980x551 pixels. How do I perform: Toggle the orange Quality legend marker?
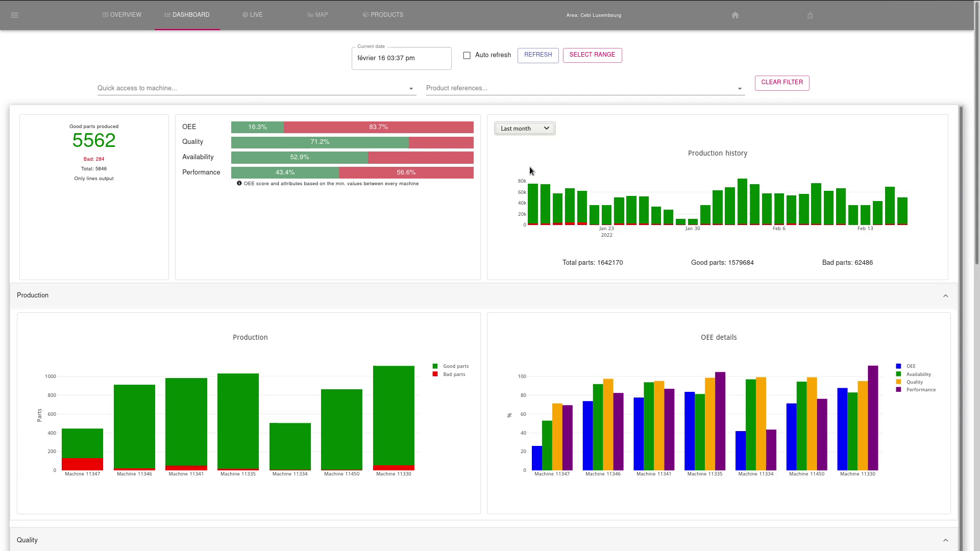pos(898,382)
